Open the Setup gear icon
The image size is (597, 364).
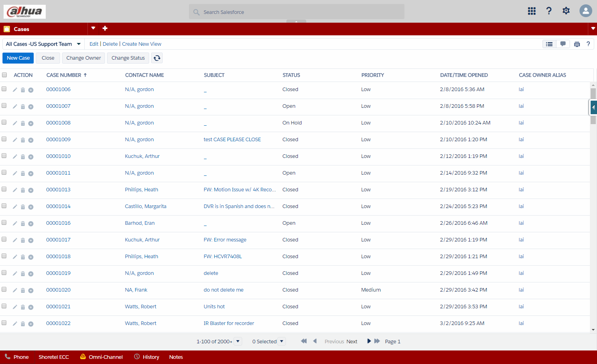pos(566,11)
